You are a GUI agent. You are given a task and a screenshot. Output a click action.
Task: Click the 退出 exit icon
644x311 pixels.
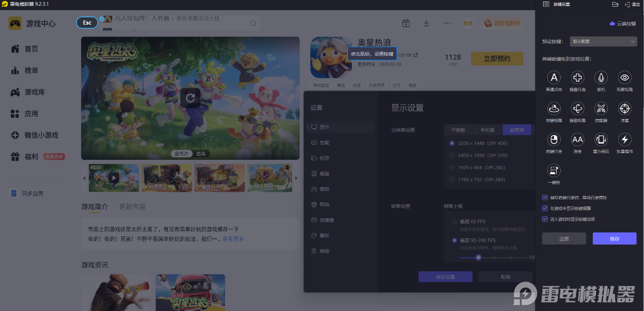pos(632,4)
